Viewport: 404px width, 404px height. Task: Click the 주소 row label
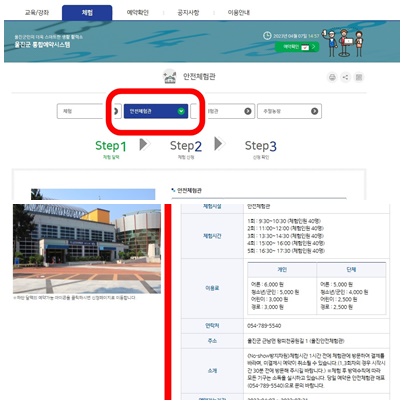click(212, 341)
